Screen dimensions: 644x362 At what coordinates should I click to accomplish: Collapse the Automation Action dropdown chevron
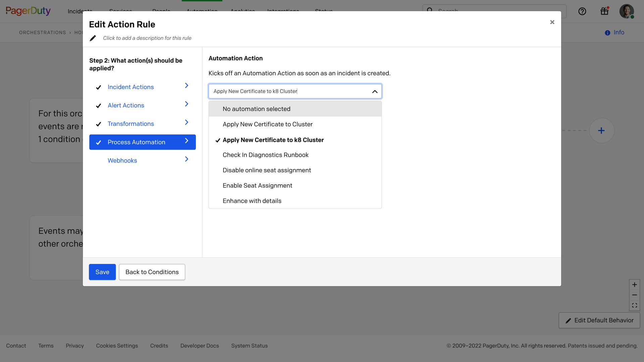coord(375,91)
